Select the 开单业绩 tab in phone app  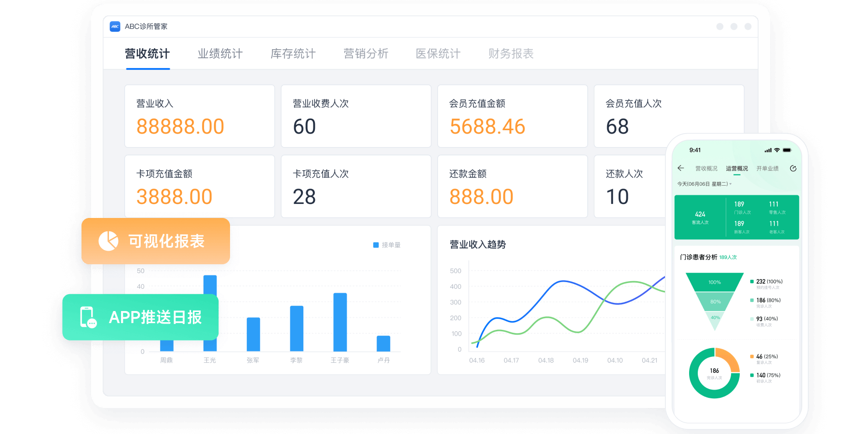point(767,168)
